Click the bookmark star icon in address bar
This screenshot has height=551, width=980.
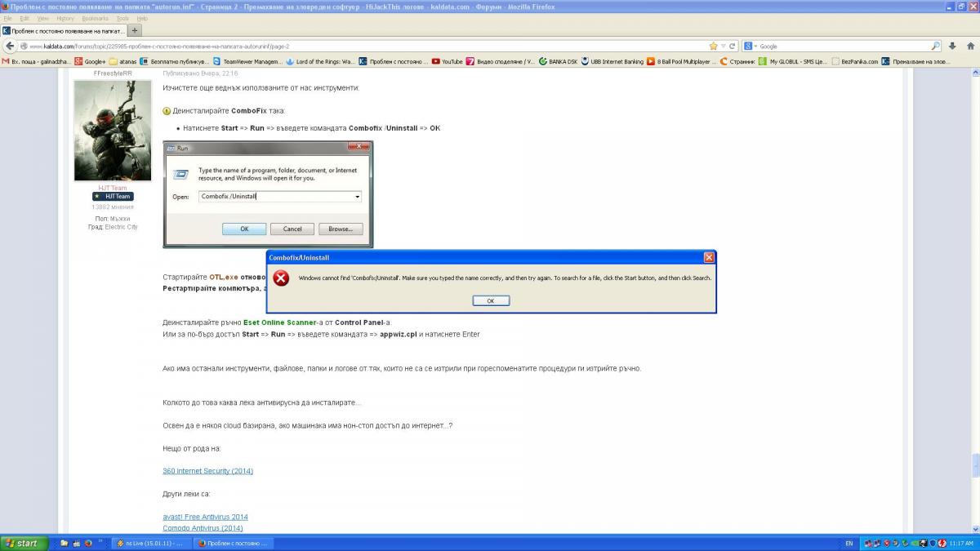point(714,47)
